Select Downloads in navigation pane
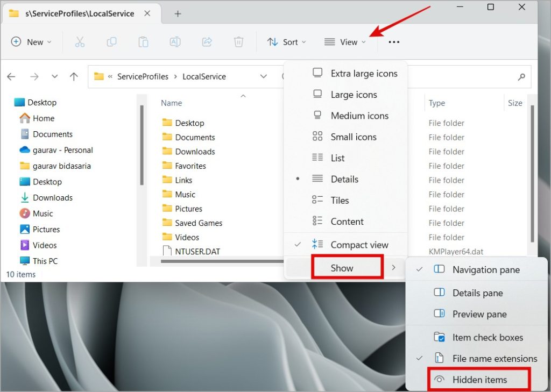 [x=46, y=198]
